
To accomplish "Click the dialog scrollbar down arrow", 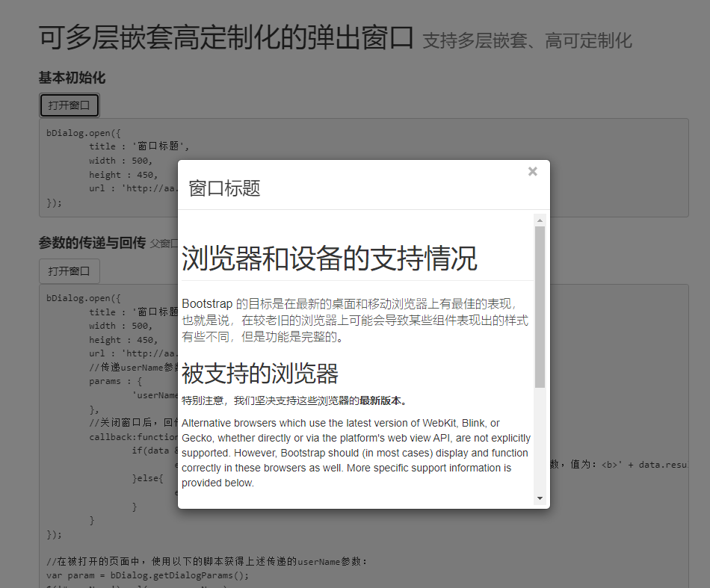I will pyautogui.click(x=540, y=498).
